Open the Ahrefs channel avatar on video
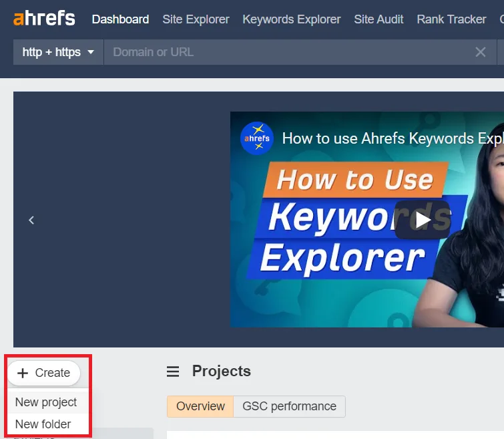 click(257, 138)
